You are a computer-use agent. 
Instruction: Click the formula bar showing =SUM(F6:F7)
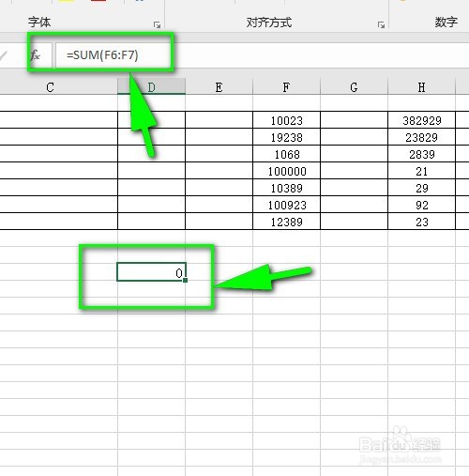pyautogui.click(x=262, y=55)
